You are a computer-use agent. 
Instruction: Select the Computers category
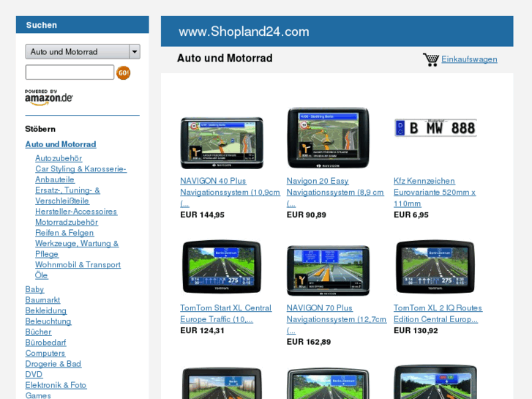[x=45, y=353]
